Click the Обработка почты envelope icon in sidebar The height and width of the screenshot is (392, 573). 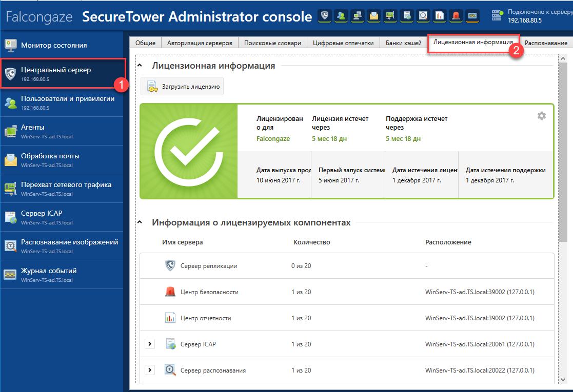pyautogui.click(x=11, y=160)
